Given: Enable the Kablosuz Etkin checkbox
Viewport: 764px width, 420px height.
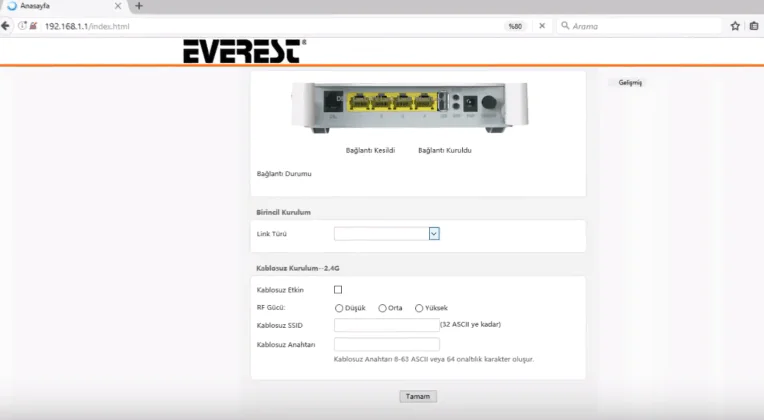Looking at the screenshot, I should 338,290.
